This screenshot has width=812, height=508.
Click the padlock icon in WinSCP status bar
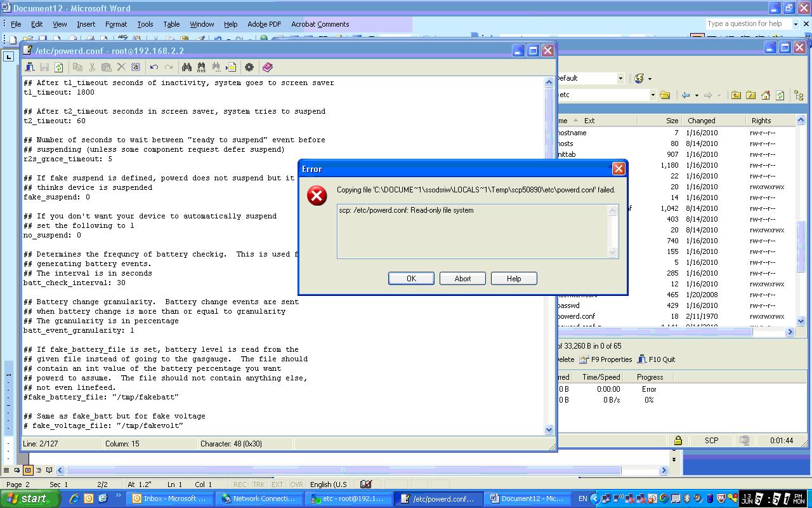point(678,440)
